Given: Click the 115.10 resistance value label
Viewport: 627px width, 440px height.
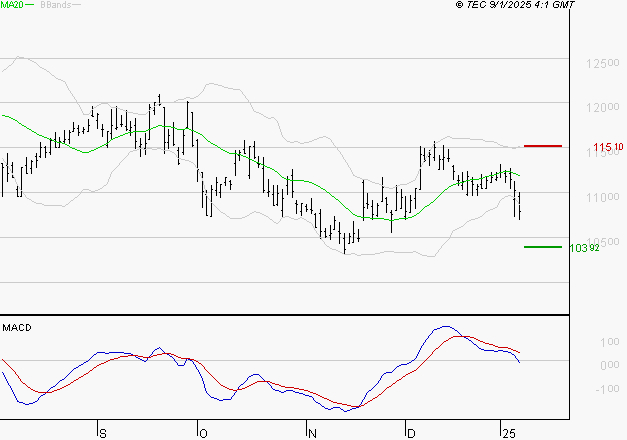Looking at the screenshot, I should [x=608, y=147].
